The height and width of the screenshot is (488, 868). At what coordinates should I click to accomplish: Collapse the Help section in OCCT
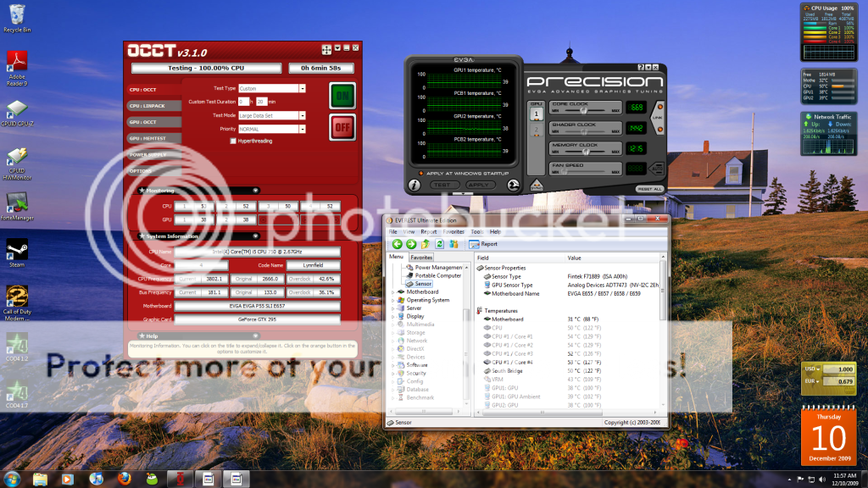pyautogui.click(x=255, y=335)
